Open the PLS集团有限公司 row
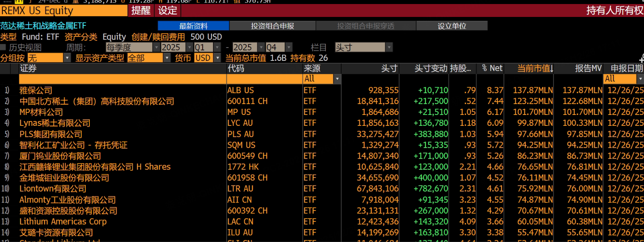The width and height of the screenshot is (644, 242). [x=51, y=134]
